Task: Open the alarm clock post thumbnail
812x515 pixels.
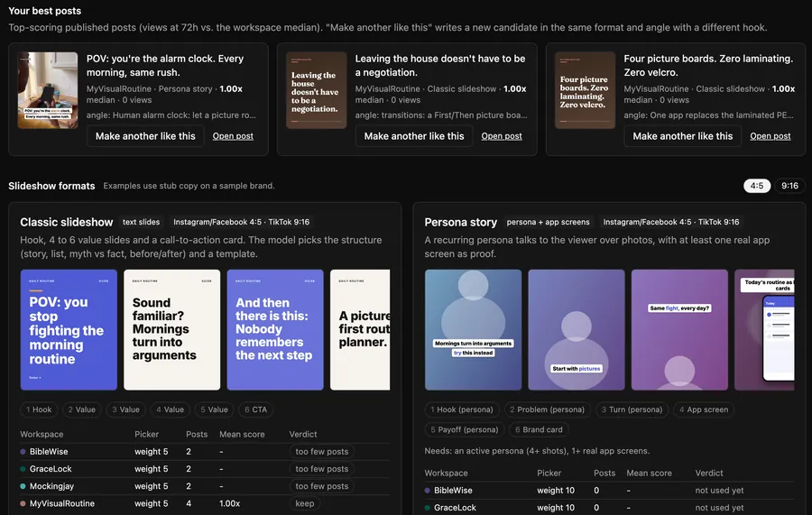Action: click(x=48, y=90)
